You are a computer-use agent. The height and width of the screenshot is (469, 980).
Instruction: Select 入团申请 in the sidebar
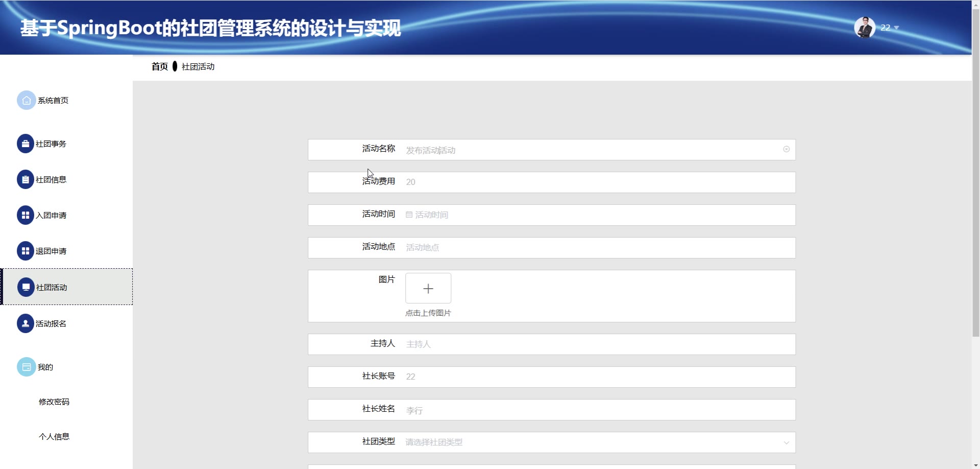pos(66,216)
